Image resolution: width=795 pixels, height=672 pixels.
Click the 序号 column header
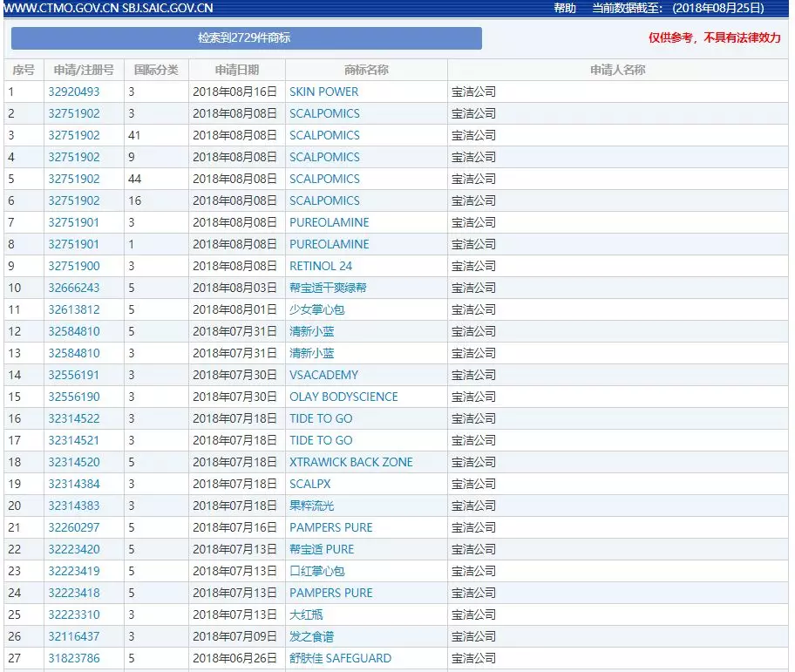coord(24,70)
